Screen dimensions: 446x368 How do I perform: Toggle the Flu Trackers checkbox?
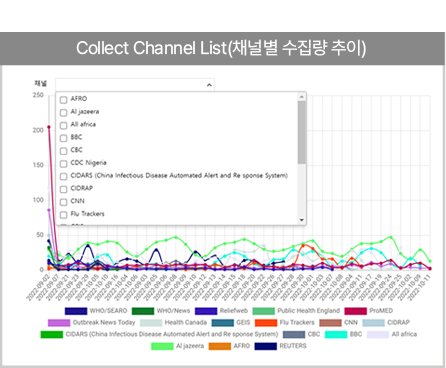point(63,215)
